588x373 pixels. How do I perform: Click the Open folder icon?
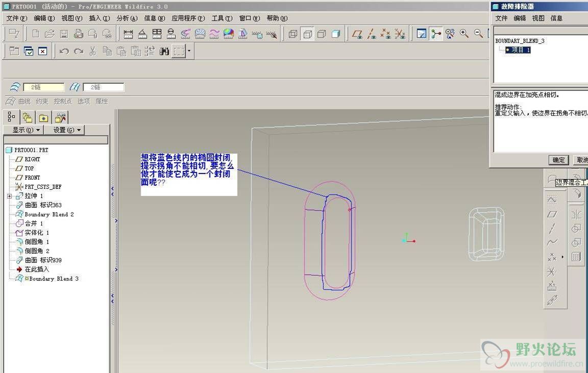coord(50,34)
